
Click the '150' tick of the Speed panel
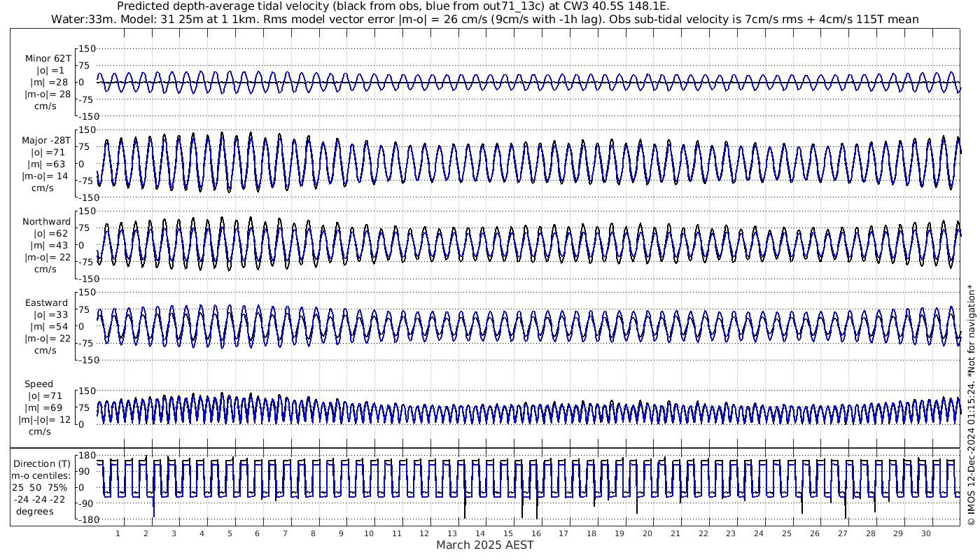87,391
